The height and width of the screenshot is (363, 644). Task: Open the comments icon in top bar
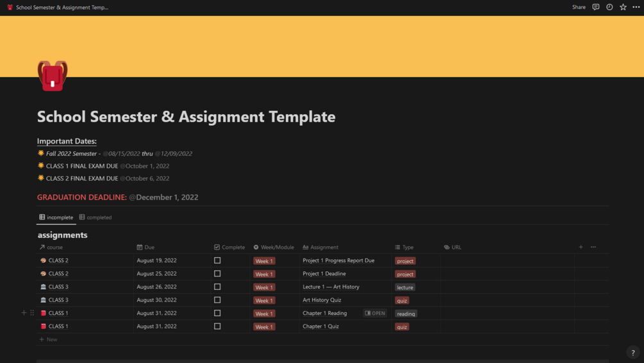(595, 7)
